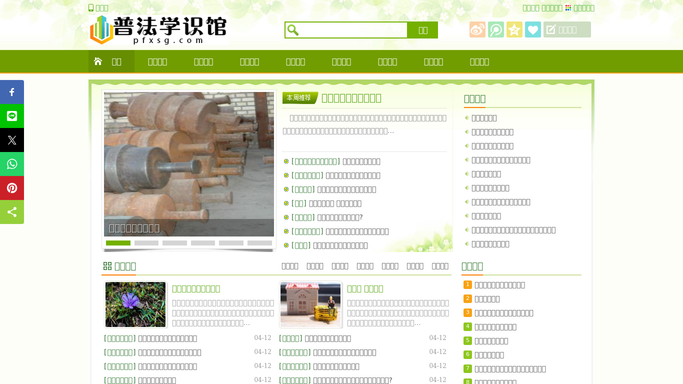Click the Pinterest share icon

coord(12,188)
